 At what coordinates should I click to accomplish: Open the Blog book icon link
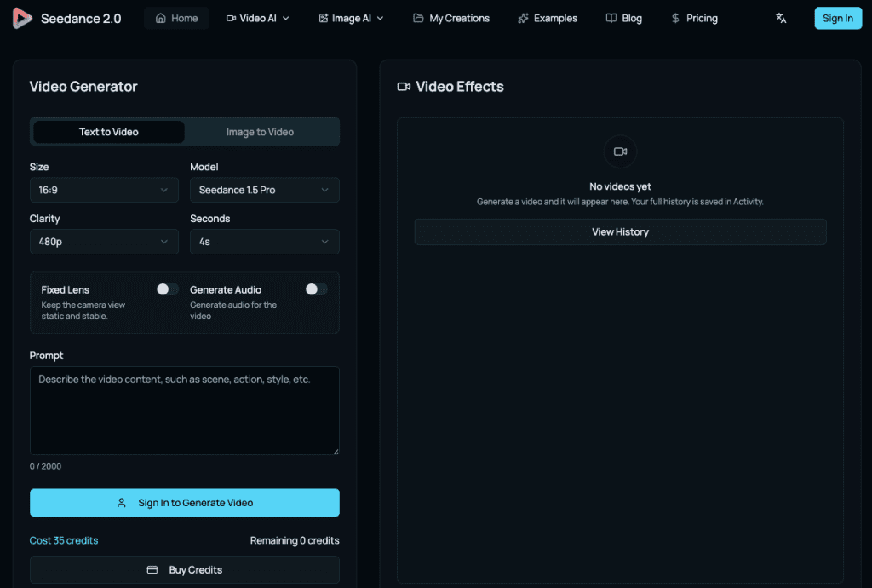click(611, 18)
